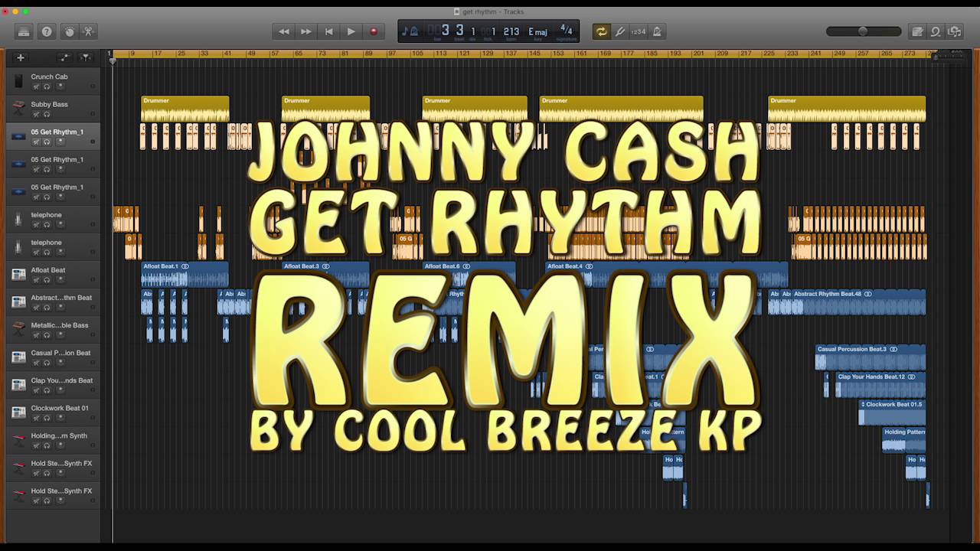Select the Casual P...ion Beat track name
The width and height of the screenshot is (980, 551).
(60, 353)
